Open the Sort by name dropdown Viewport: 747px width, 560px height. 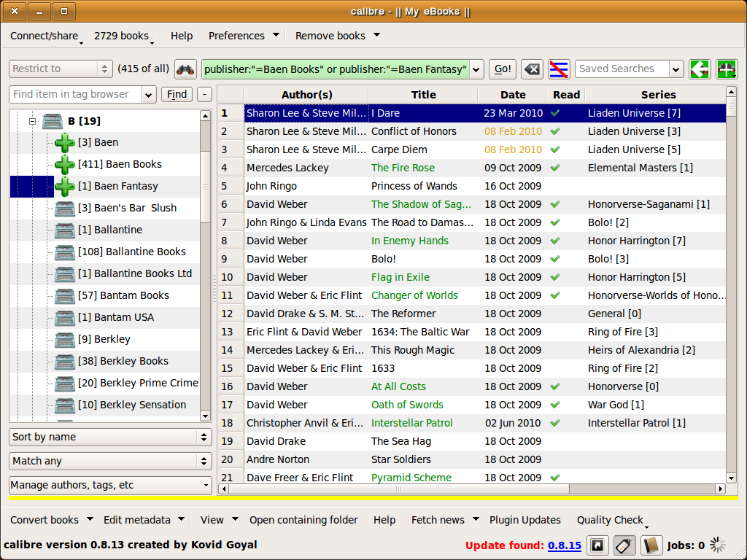click(110, 437)
